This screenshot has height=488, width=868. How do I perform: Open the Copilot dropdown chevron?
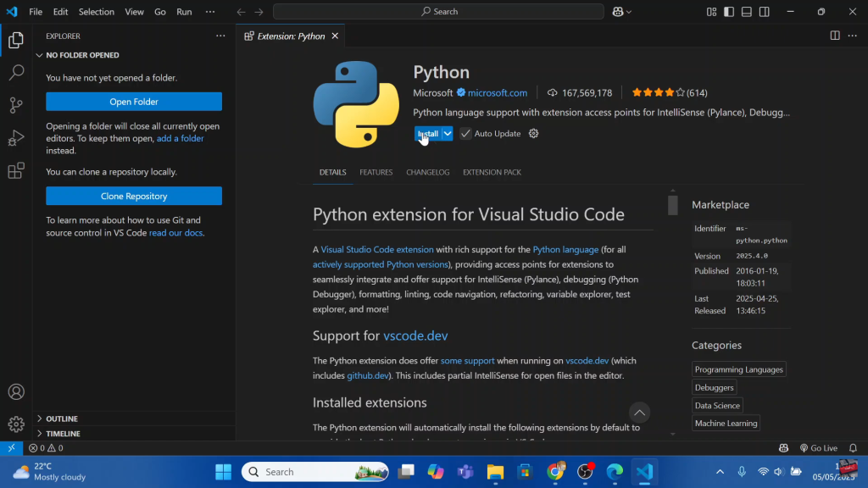pos(629,12)
